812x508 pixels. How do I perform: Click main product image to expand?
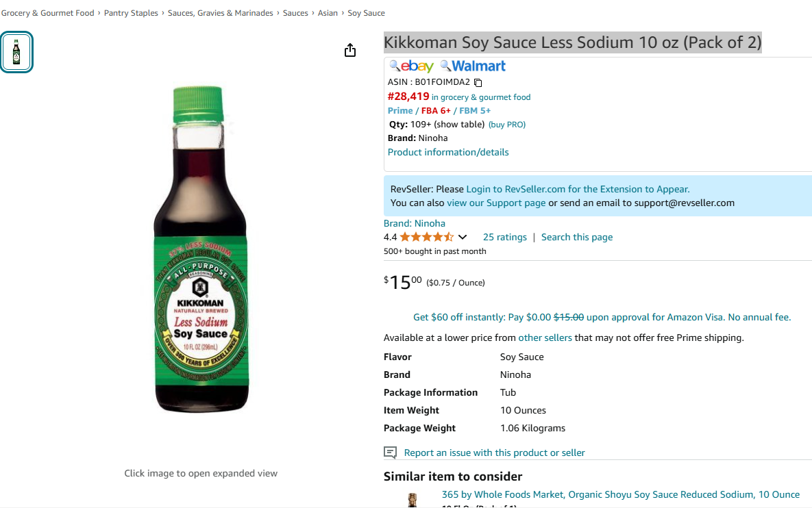[201, 249]
